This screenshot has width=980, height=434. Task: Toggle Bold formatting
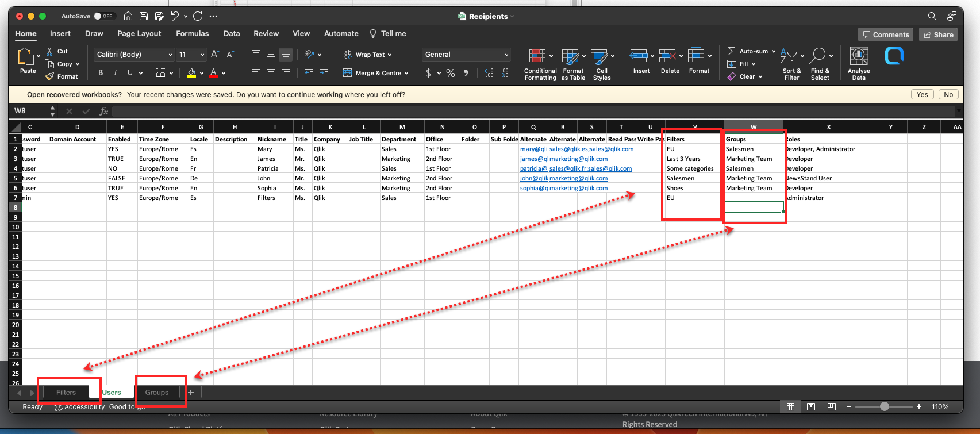point(101,73)
